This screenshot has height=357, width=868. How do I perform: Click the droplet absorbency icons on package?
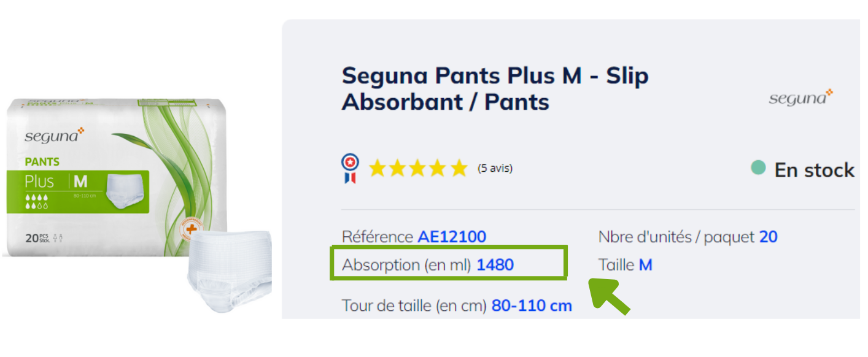[37, 202]
